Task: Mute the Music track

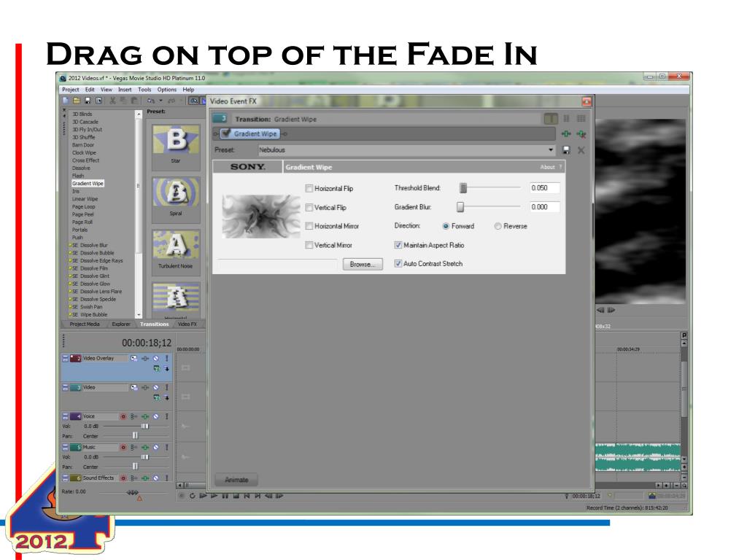Action: coord(156,448)
